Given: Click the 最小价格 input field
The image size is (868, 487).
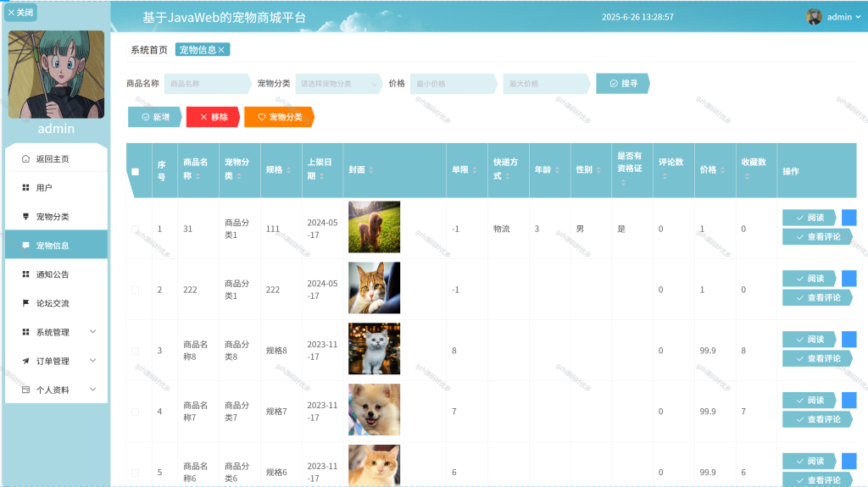Looking at the screenshot, I should (x=454, y=84).
